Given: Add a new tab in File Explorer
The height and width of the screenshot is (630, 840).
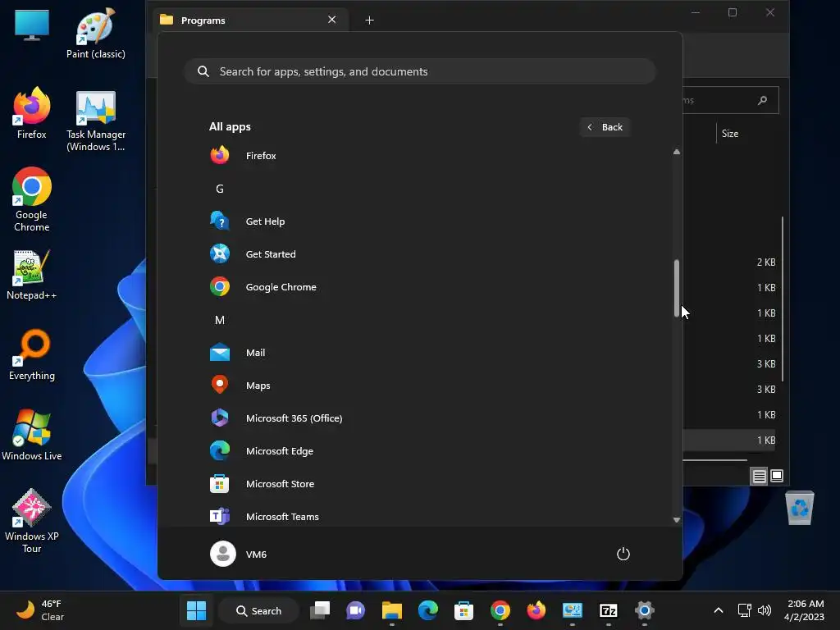Looking at the screenshot, I should (369, 21).
